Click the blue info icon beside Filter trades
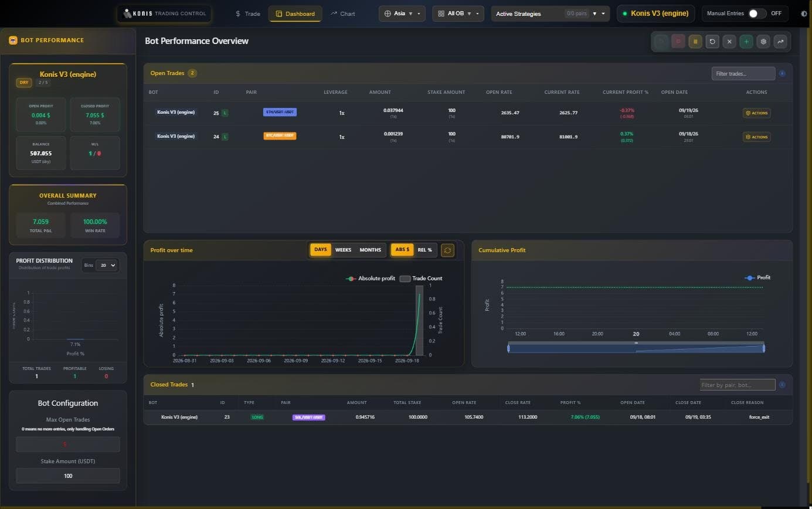This screenshot has width=812, height=509. click(x=782, y=73)
